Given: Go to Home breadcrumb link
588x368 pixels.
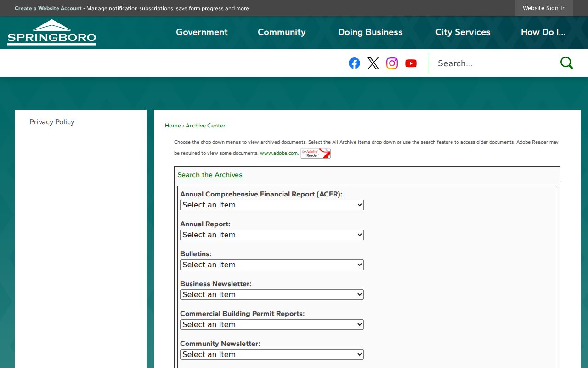Looking at the screenshot, I should click(173, 126).
